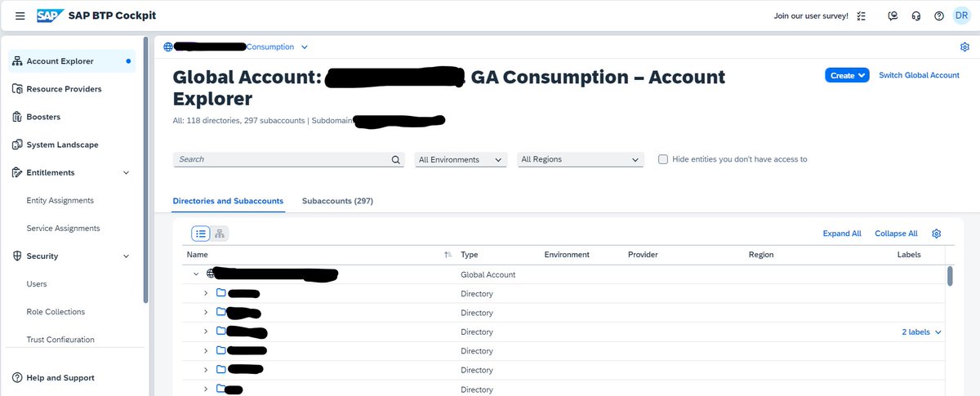This screenshot has height=396, width=980.
Task: Open the question mark help icon
Action: 939,16
